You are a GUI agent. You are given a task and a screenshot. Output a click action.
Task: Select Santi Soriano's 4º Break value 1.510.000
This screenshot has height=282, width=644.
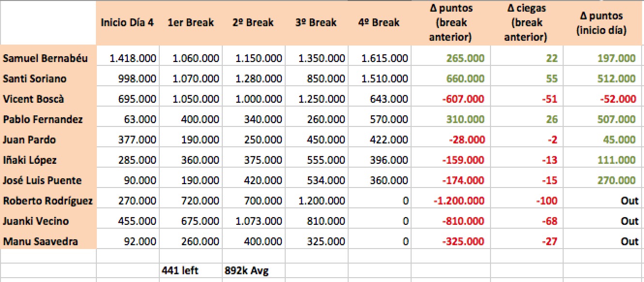tap(379, 78)
